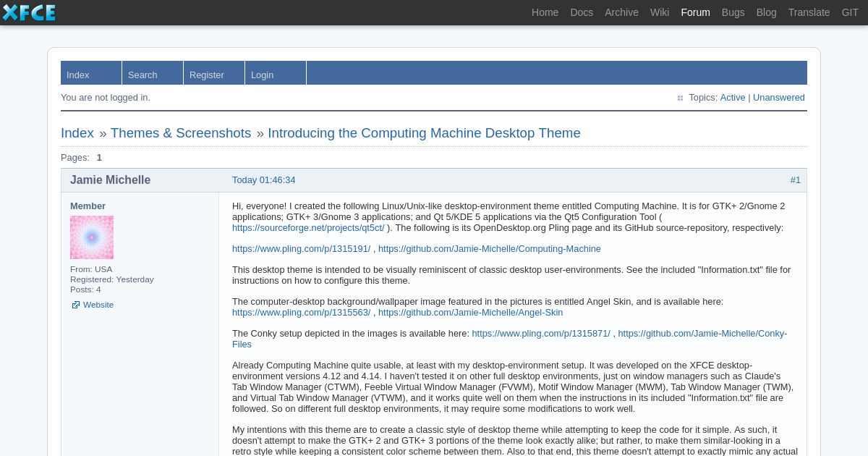Image resolution: width=868 pixels, height=456 pixels.
Task: Click the 'Posts: 4' text
Action: click(x=85, y=290)
